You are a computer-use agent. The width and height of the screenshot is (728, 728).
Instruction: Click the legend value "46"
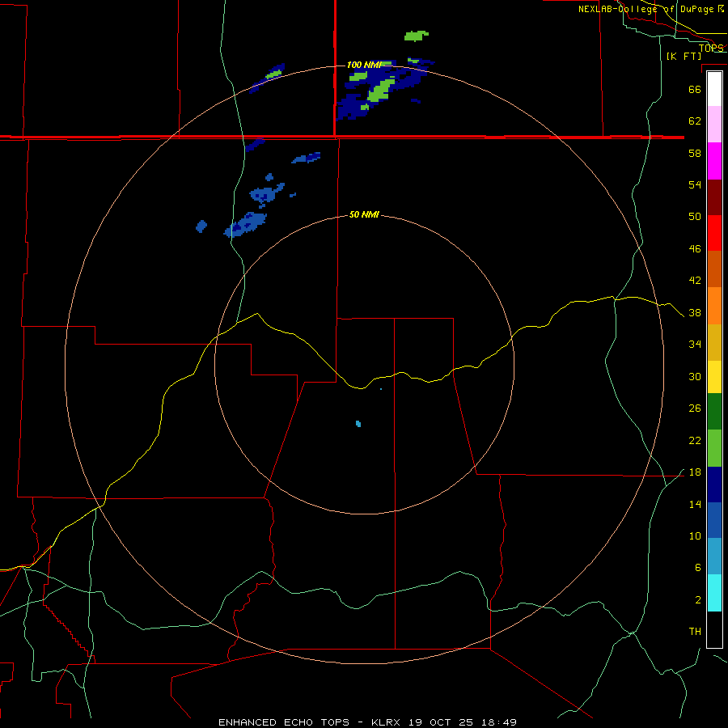pyautogui.click(x=695, y=249)
